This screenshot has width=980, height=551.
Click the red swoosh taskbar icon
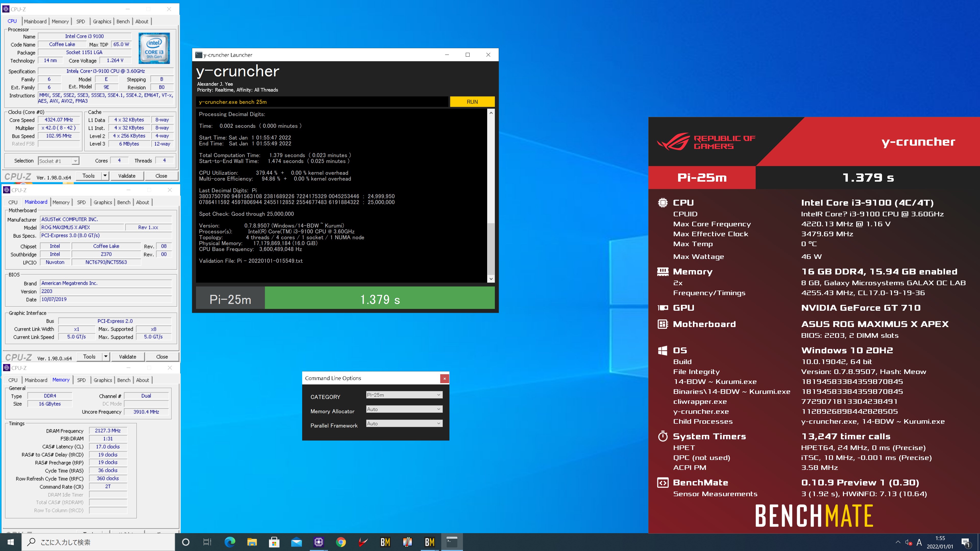click(363, 542)
